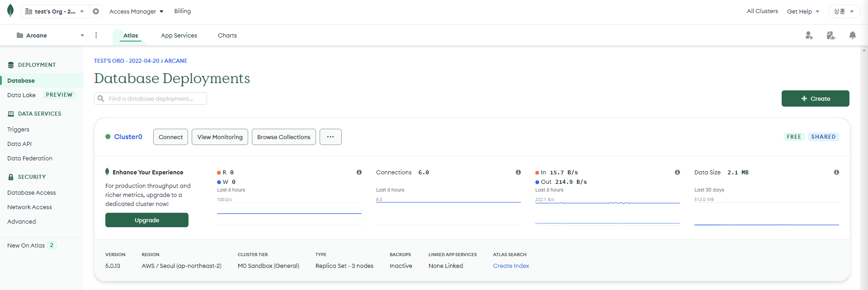Open the organization selector dropdown
The height and width of the screenshot is (290, 868).
tap(55, 11)
